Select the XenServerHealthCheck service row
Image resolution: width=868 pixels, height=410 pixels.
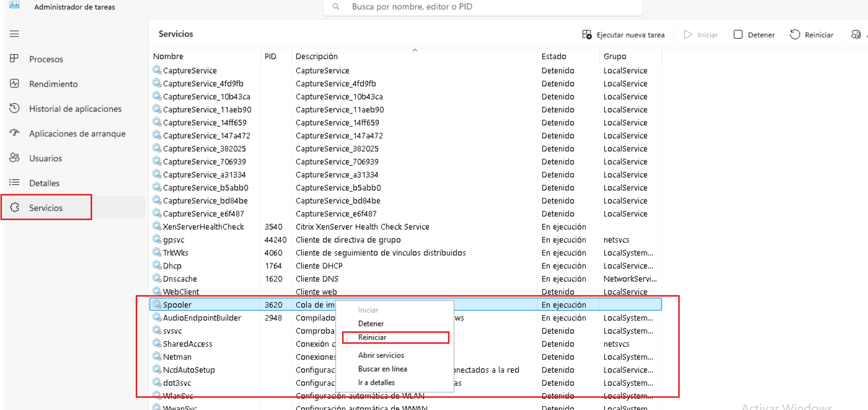(x=203, y=227)
